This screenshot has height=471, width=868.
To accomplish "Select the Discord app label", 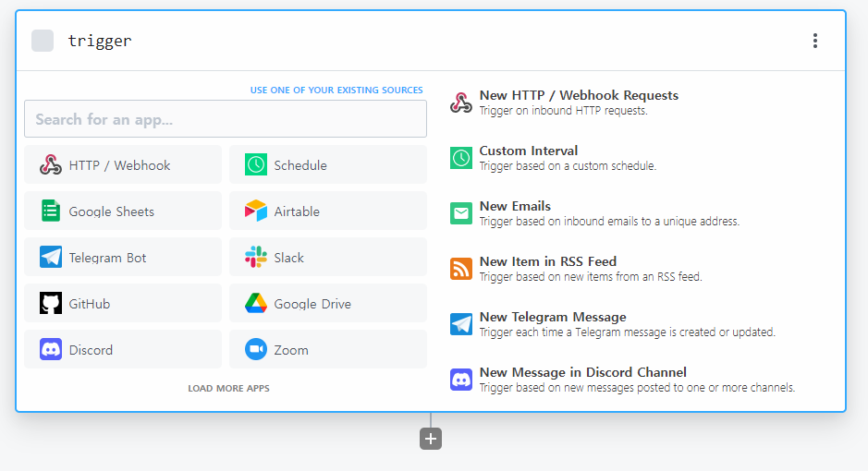I will tap(91, 350).
